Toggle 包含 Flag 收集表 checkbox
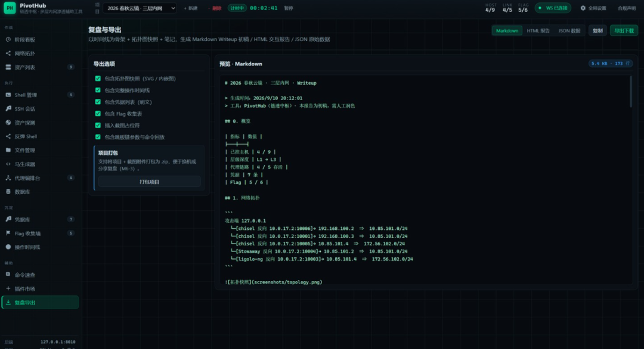 point(98,114)
